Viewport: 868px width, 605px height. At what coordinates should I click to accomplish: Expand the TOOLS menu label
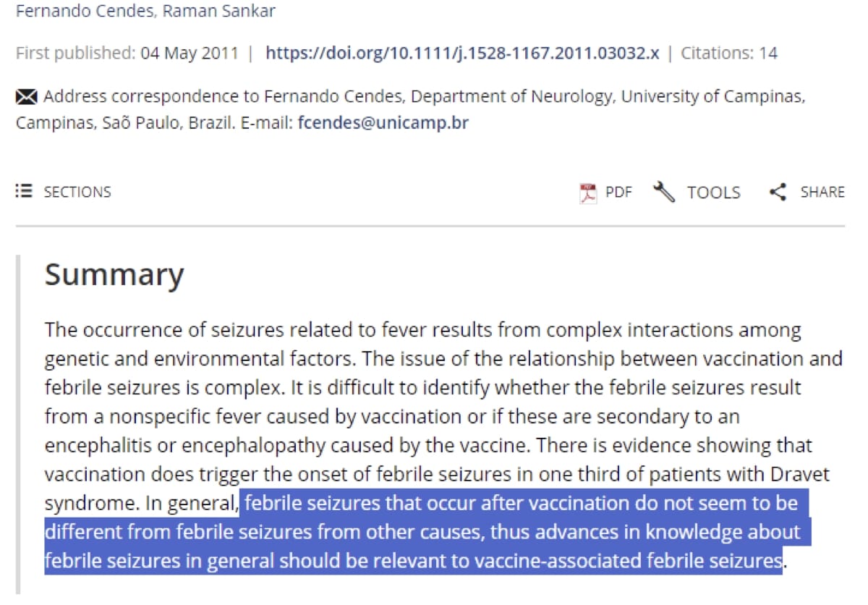713,192
